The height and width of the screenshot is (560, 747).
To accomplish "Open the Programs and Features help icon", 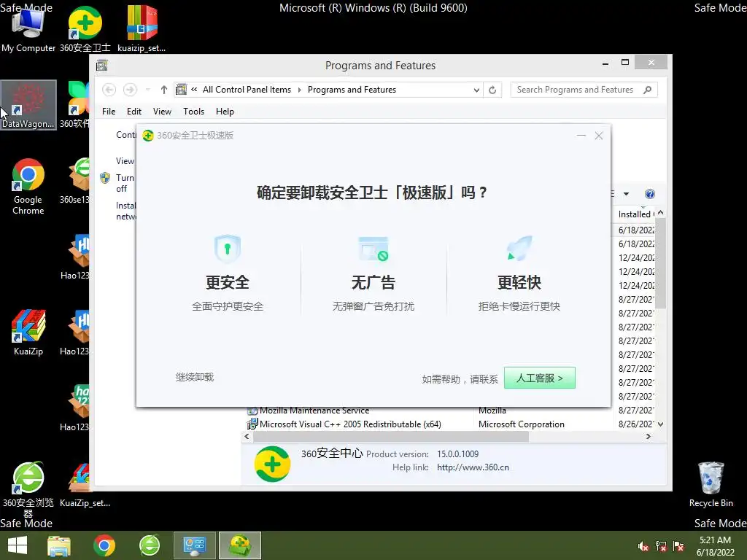I will (650, 194).
